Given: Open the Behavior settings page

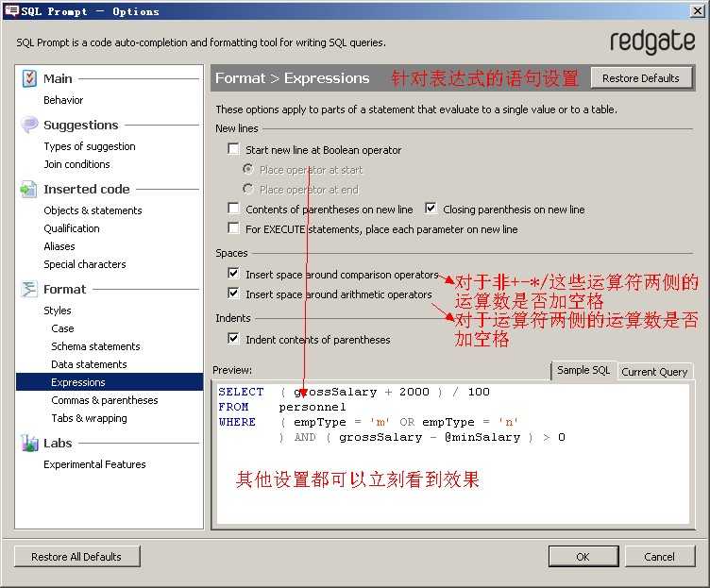Looking at the screenshot, I should tap(63, 100).
